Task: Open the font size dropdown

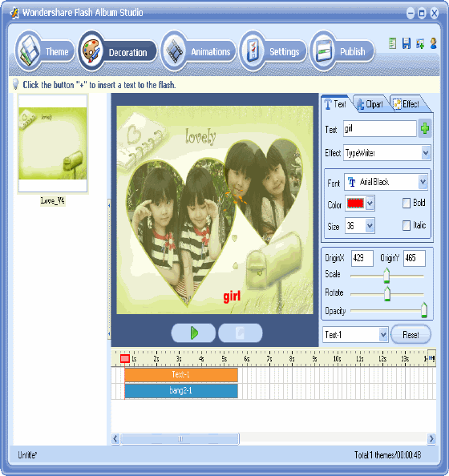Action: [x=370, y=225]
